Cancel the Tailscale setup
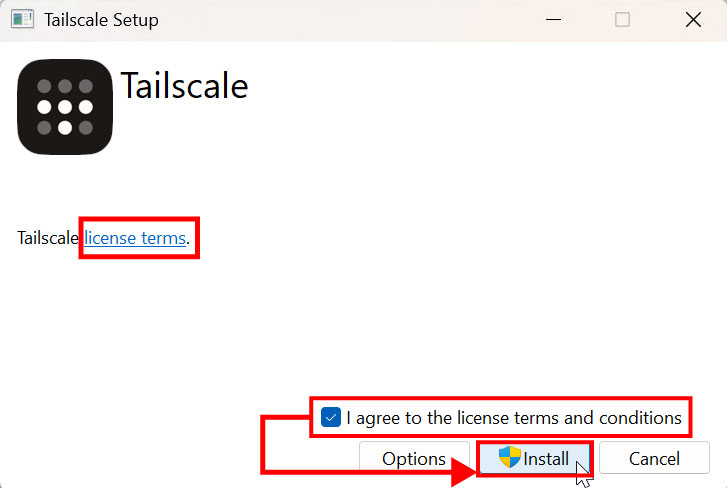Viewport: 727px width, 492px height. point(654,459)
